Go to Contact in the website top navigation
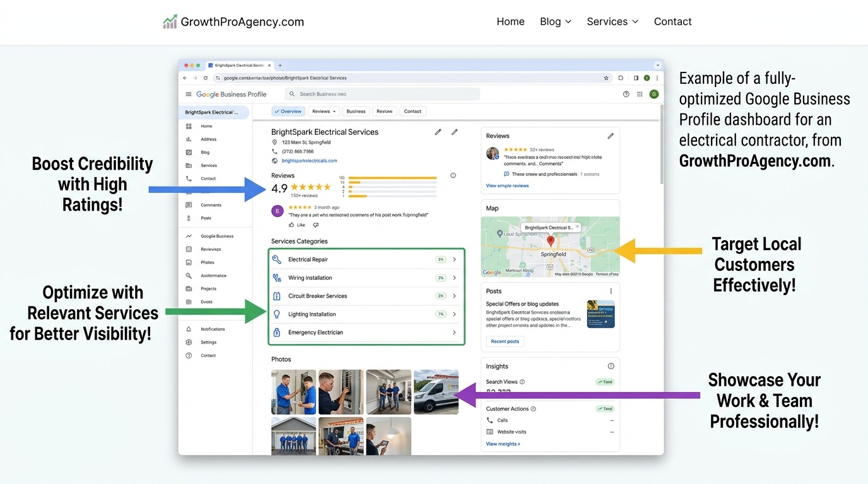 pos(672,21)
